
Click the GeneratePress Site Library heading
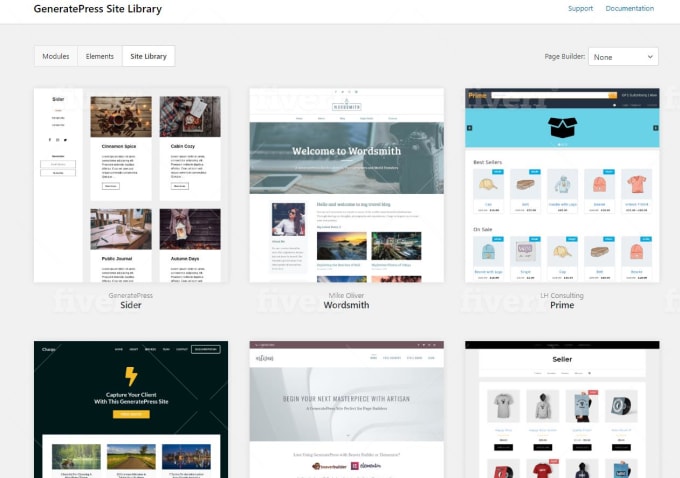98,9
